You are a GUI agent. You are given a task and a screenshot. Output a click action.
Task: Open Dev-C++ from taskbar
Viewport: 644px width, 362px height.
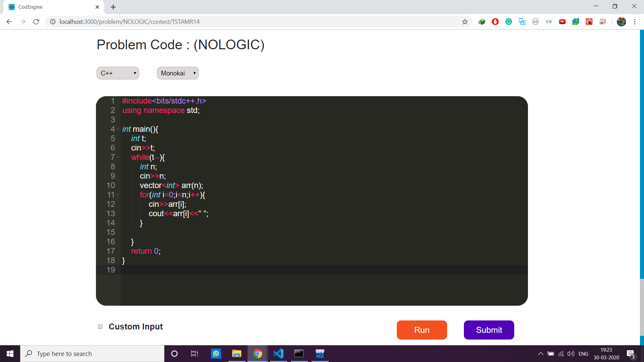point(320,354)
